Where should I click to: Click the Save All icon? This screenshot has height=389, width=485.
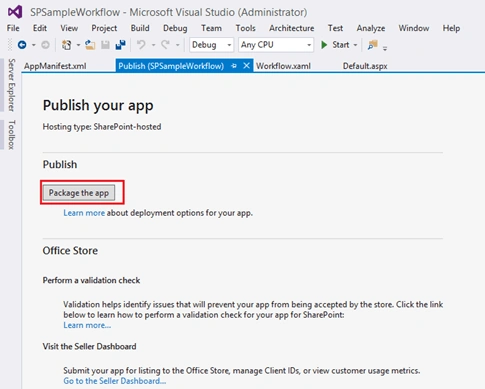tap(120, 45)
